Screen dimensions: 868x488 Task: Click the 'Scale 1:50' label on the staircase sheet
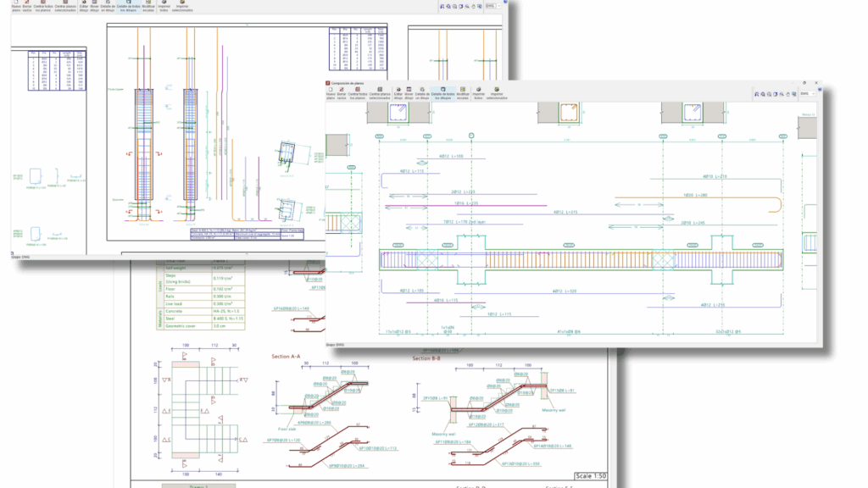(591, 476)
